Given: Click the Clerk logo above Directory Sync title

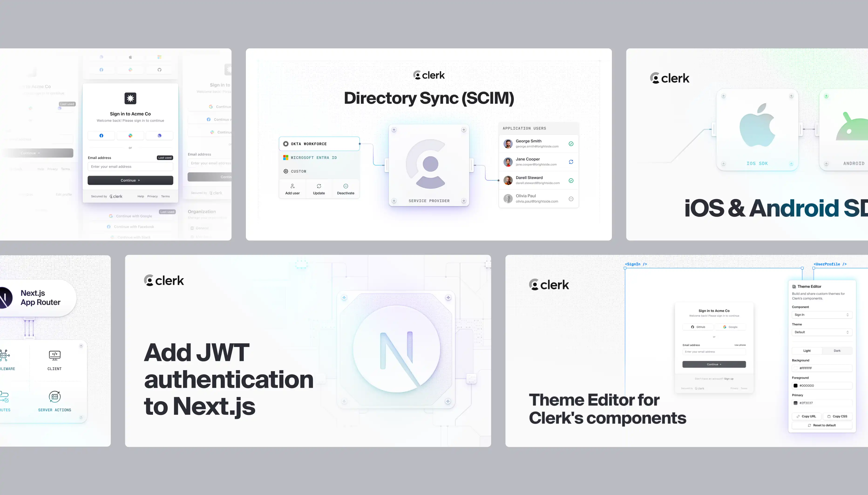Looking at the screenshot, I should (429, 75).
